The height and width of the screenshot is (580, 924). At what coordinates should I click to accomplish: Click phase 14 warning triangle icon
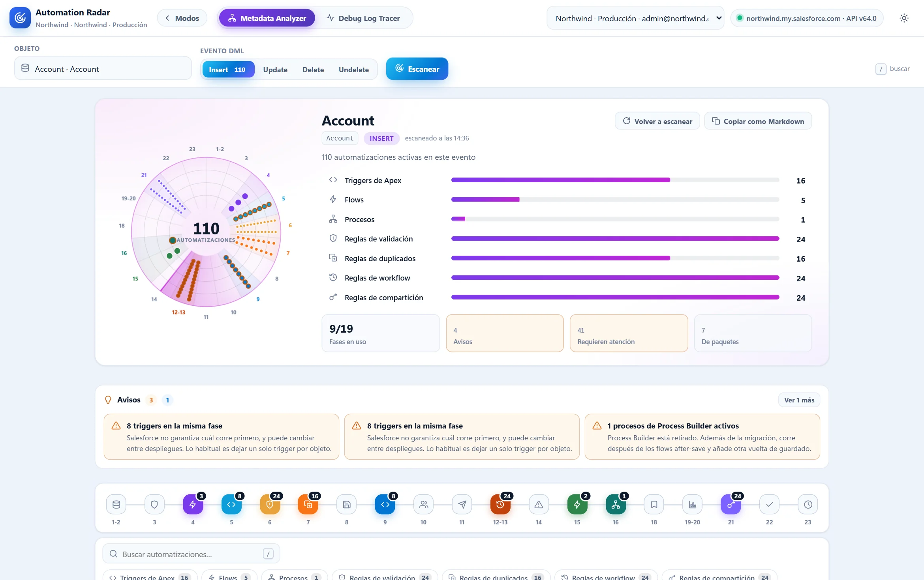click(539, 504)
